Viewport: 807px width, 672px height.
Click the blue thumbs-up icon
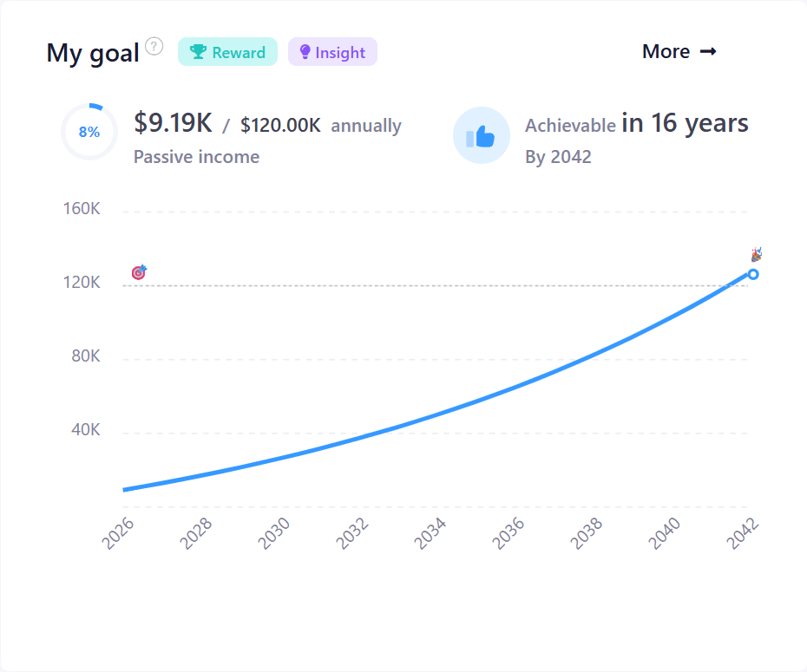[481, 135]
